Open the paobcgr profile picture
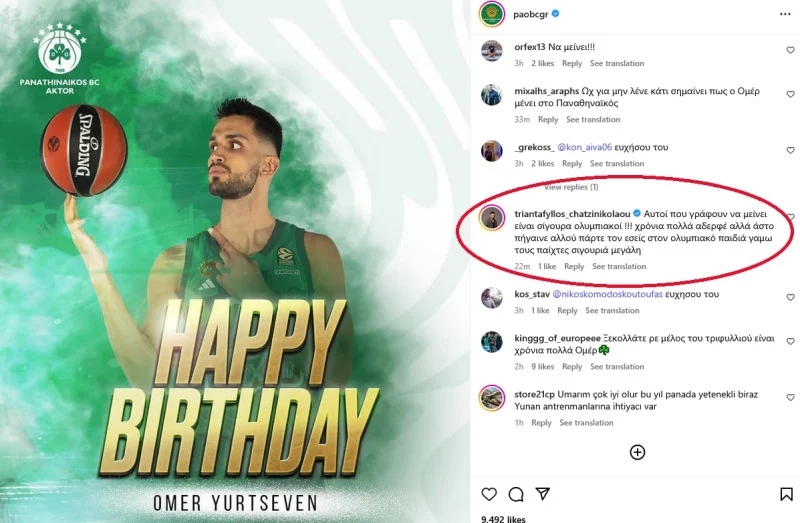This screenshot has height=523, width=800. pos(490,14)
